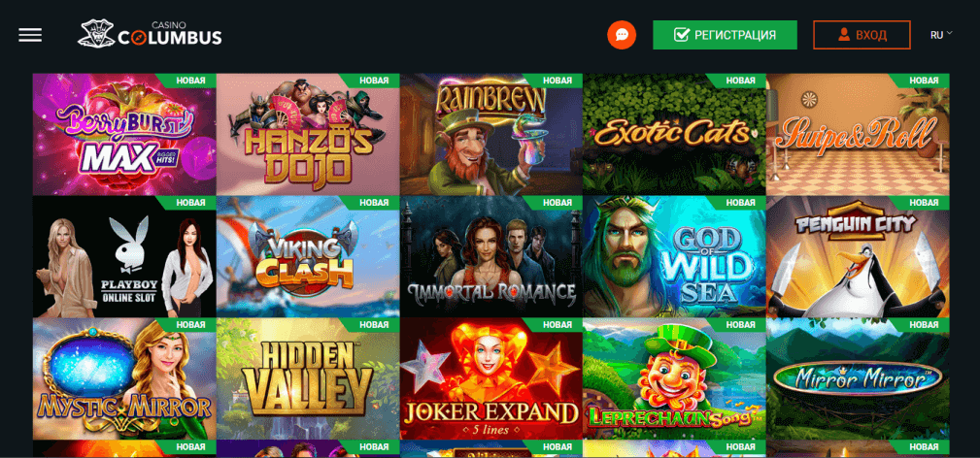Image resolution: width=980 pixels, height=458 pixels.
Task: Open the orange live chat bubble
Action: coord(622,35)
